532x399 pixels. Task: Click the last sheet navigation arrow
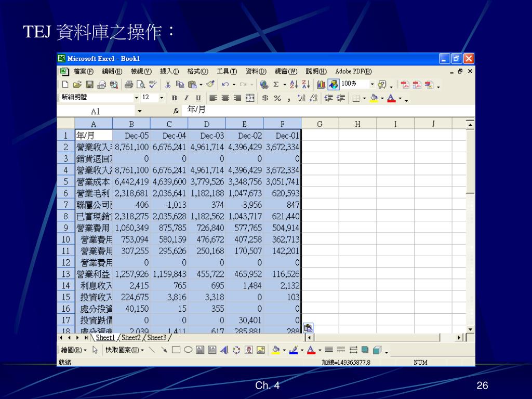86,338
